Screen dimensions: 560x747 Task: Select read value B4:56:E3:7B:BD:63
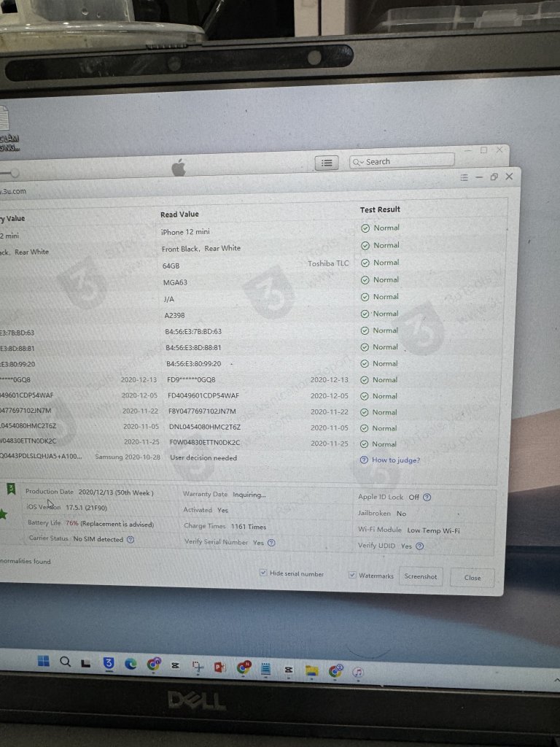coord(193,331)
